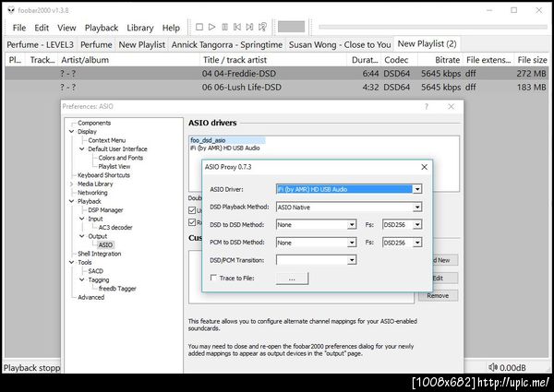The height and width of the screenshot is (392, 554).
Task: Switch to New Playlist (2) tab
Action: coord(427,44)
